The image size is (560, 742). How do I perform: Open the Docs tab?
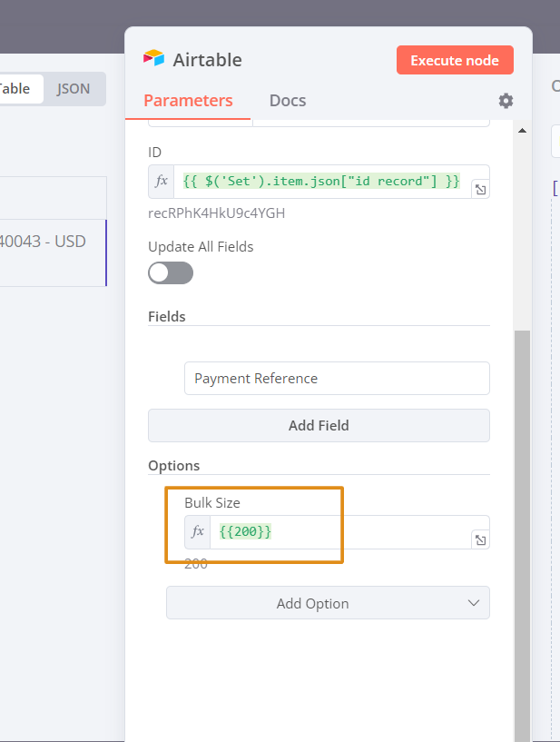288,101
